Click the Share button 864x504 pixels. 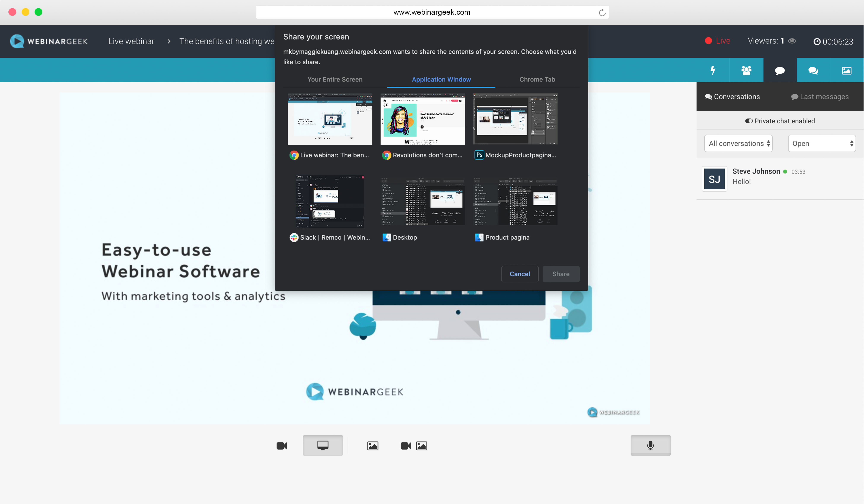(561, 274)
